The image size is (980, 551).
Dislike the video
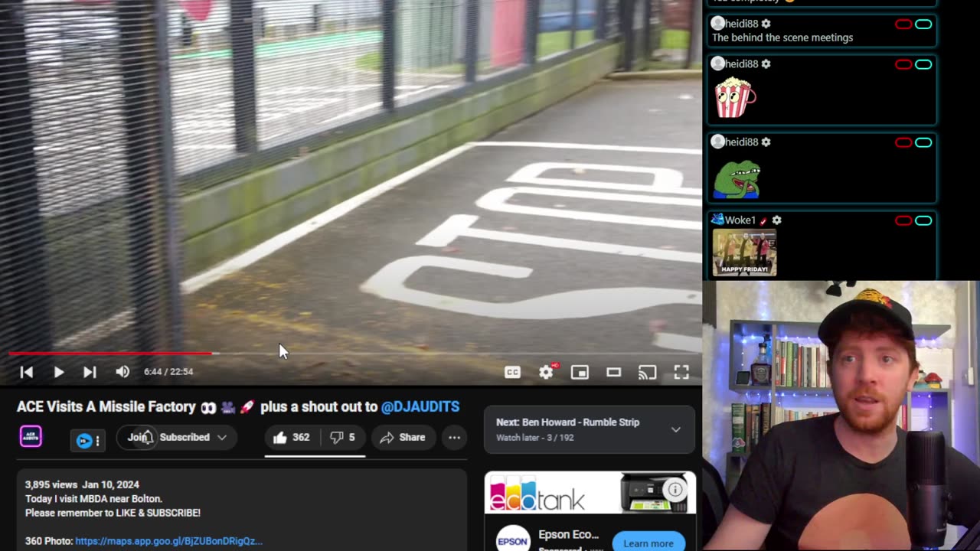tap(342, 437)
